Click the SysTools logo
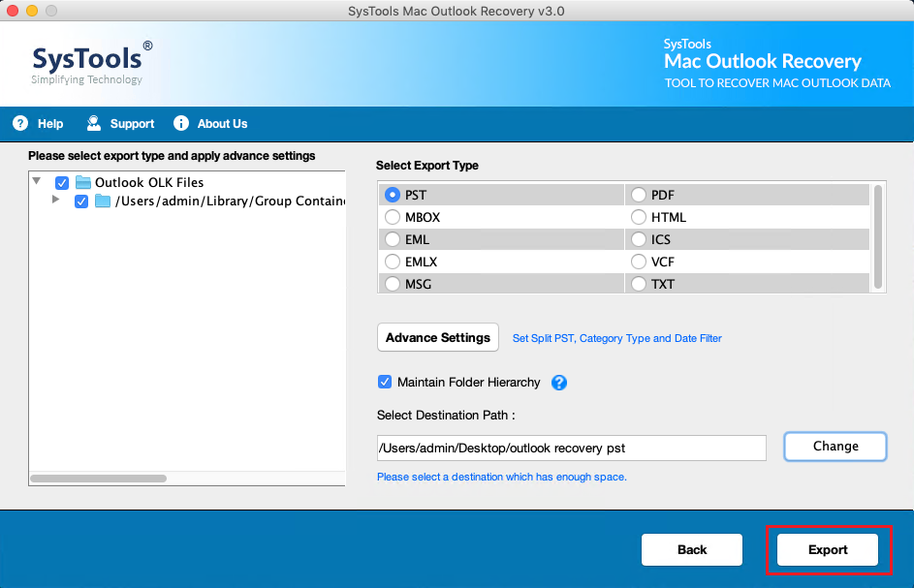914x588 pixels. [91, 62]
